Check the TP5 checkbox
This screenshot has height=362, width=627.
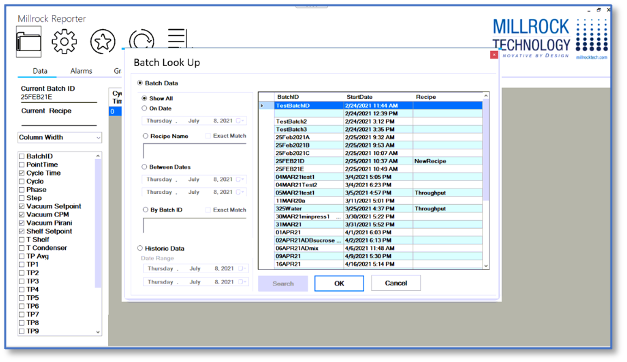point(22,298)
